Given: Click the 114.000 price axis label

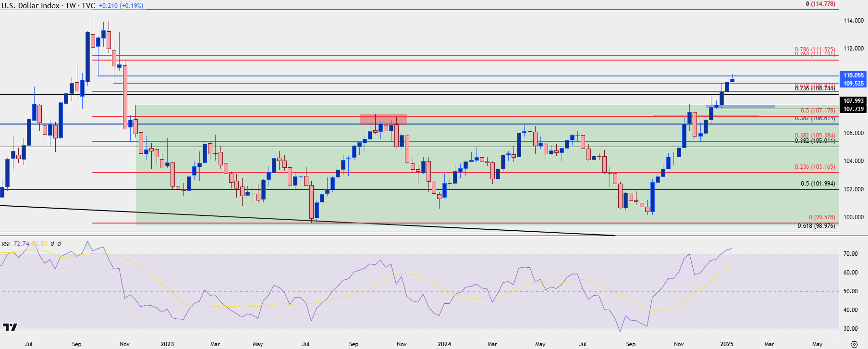Looking at the screenshot, I should click(x=854, y=21).
